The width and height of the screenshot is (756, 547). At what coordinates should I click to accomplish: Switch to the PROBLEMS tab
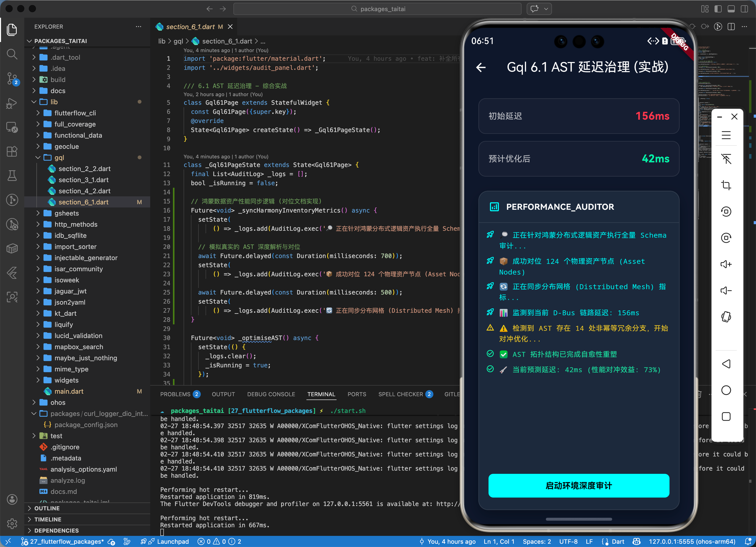point(175,394)
